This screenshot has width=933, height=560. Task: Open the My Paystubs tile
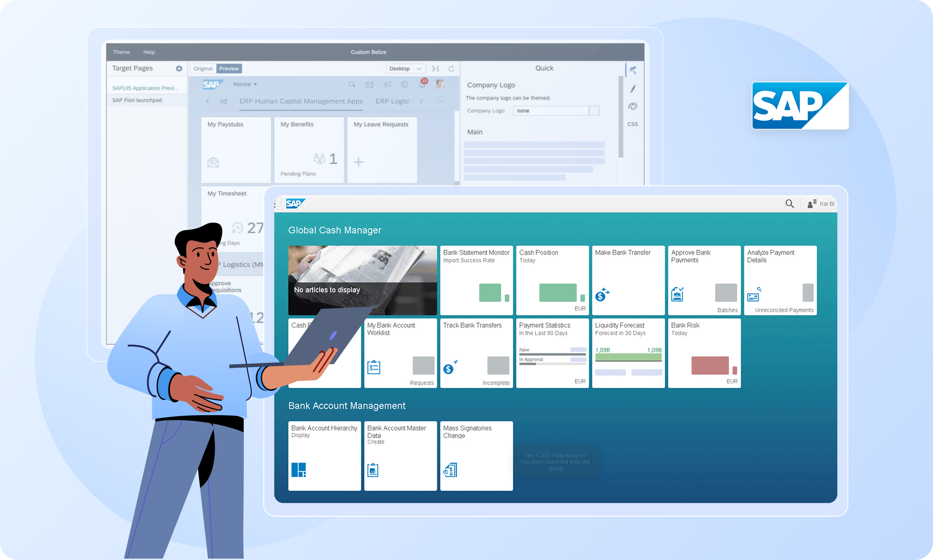(x=236, y=150)
